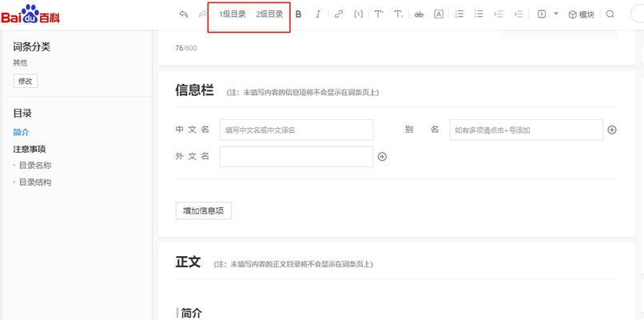Insert a reference with the [1] icon
644x320 pixels.
click(x=359, y=14)
